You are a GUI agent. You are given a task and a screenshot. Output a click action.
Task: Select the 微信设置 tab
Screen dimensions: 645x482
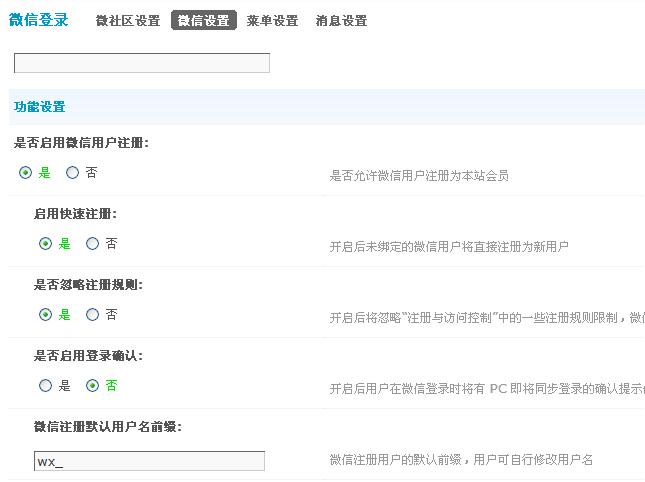tap(204, 20)
